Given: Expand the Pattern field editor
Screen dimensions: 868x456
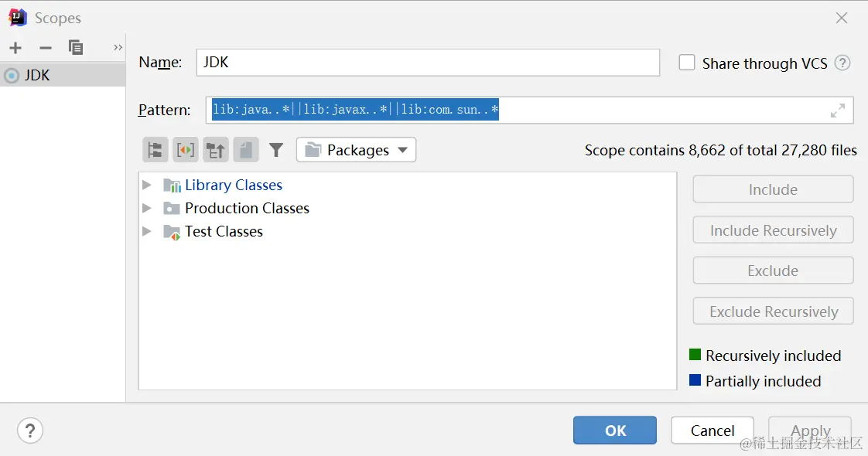Looking at the screenshot, I should [x=837, y=111].
